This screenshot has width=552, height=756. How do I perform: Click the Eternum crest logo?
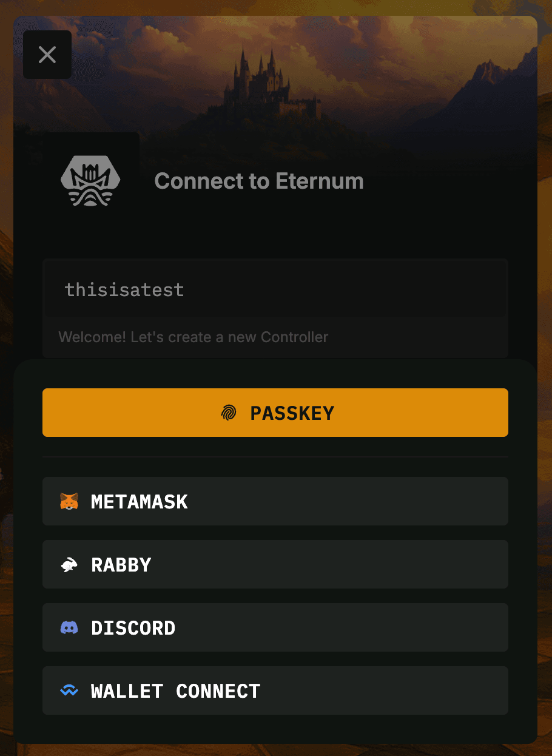tap(91, 181)
